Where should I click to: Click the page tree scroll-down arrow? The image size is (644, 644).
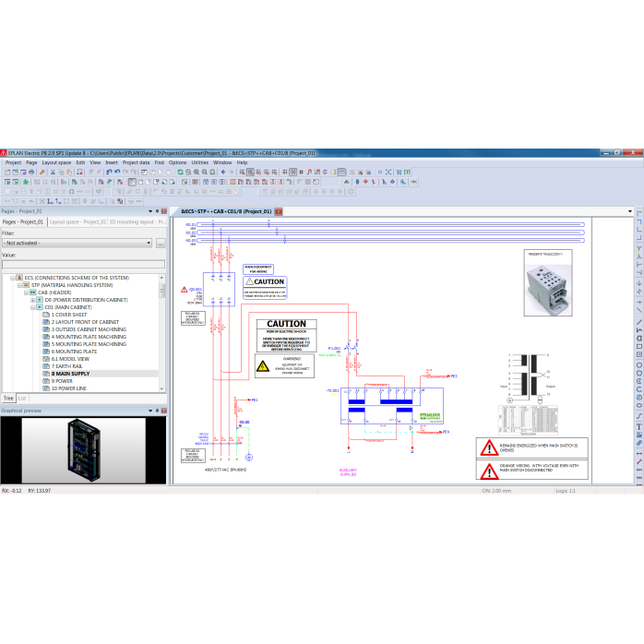point(161,388)
